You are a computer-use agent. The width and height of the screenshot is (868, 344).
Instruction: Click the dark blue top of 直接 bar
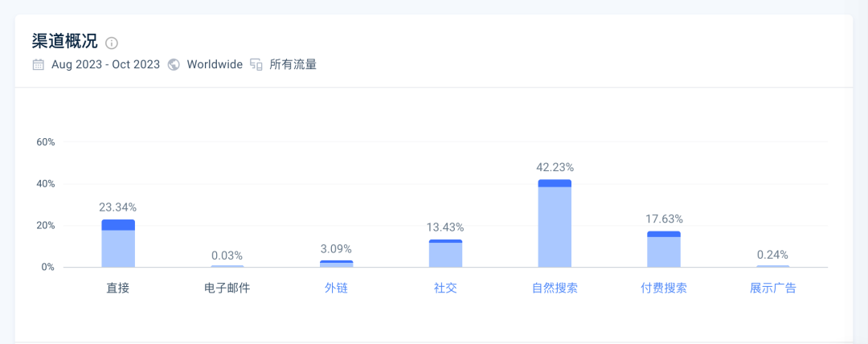coord(118,225)
